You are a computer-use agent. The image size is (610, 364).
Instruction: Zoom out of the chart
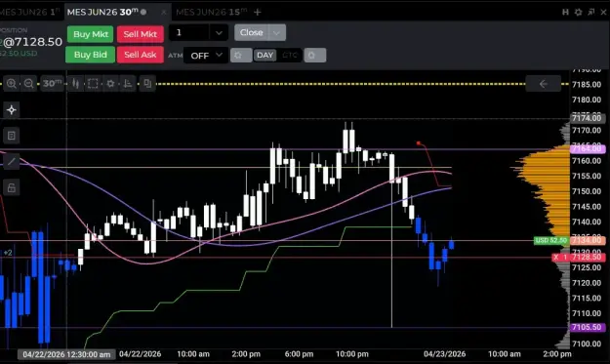pyautogui.click(x=28, y=83)
